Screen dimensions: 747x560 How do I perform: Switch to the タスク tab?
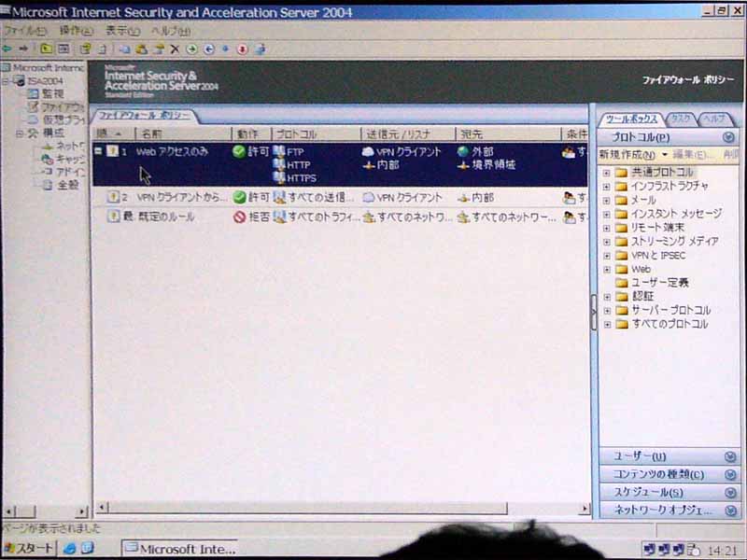click(x=681, y=119)
